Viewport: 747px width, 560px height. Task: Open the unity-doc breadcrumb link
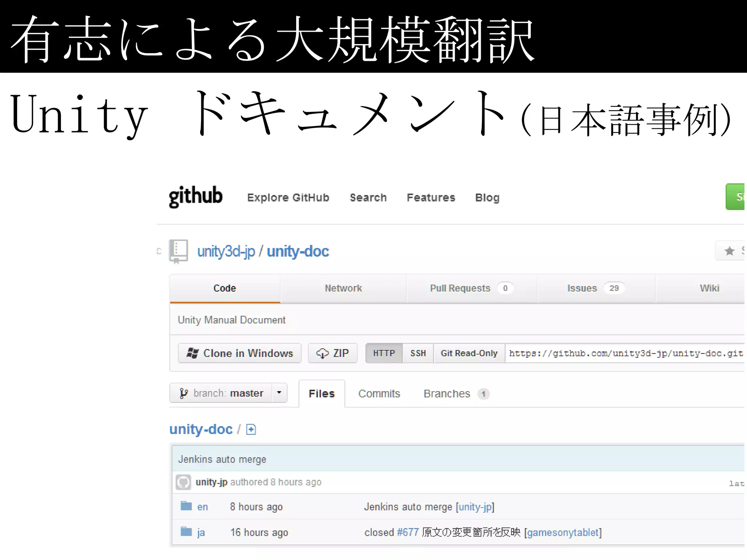(201, 429)
